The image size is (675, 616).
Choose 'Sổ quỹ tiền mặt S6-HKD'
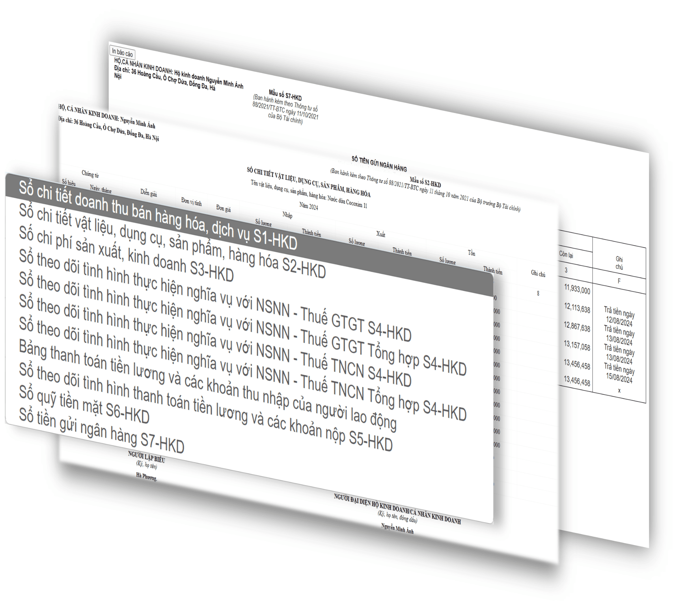(84, 405)
